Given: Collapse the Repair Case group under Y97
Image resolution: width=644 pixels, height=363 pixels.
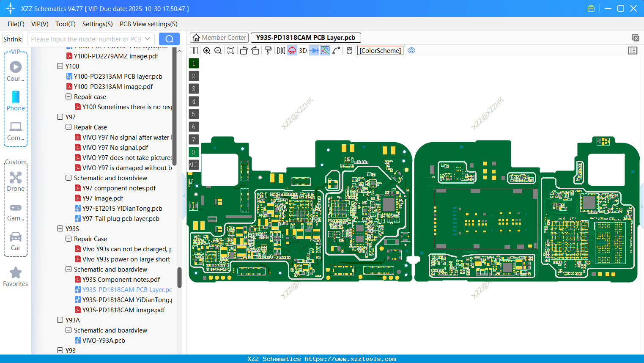Looking at the screenshot, I should click(x=68, y=127).
